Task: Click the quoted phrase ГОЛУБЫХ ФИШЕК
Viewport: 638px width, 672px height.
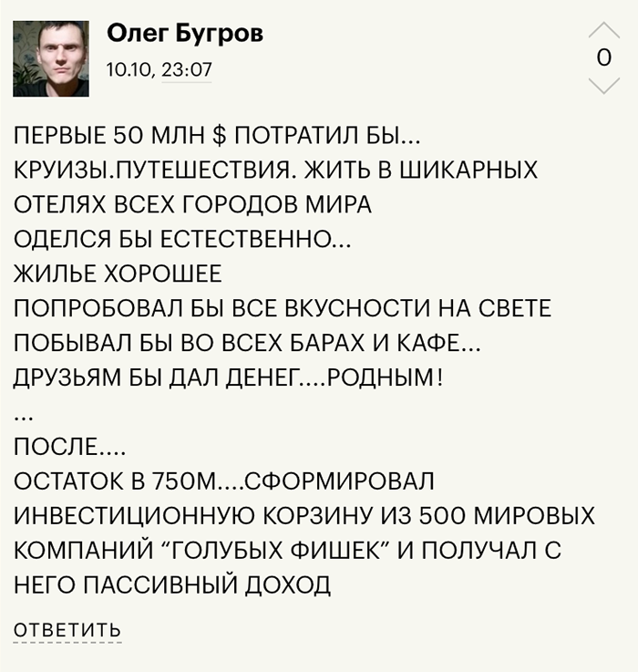Action: (277, 551)
